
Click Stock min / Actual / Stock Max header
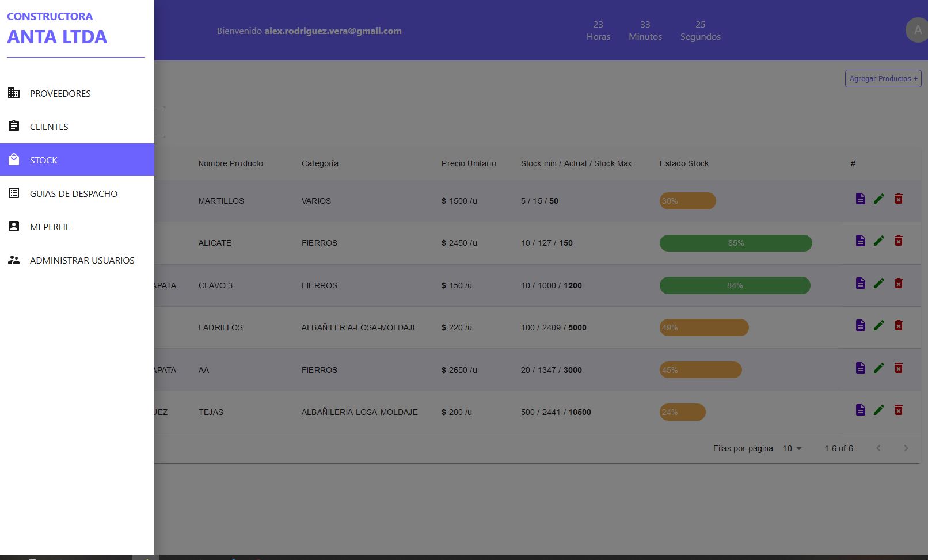point(576,163)
